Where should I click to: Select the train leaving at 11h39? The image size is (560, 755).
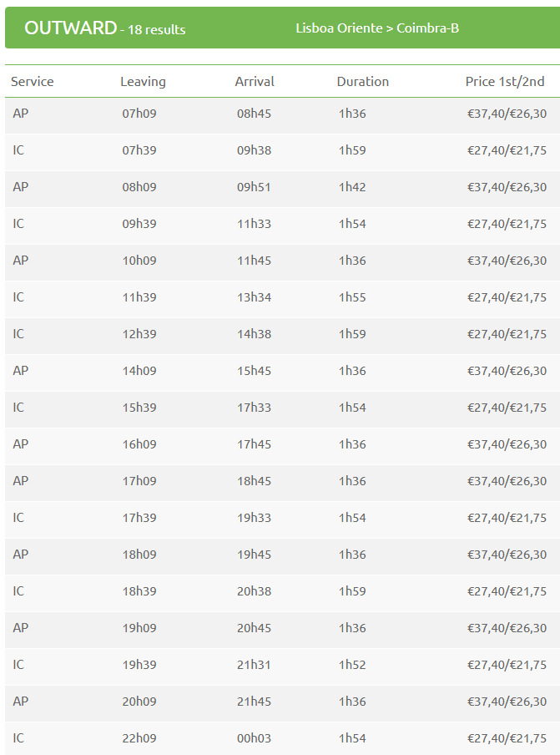[282, 299]
